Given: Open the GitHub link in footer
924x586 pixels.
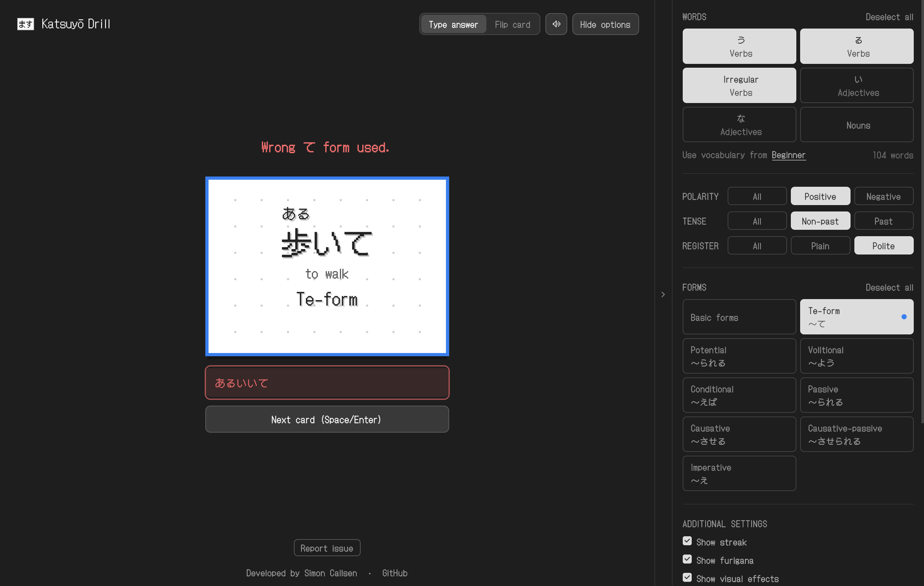Looking at the screenshot, I should tap(395, 573).
